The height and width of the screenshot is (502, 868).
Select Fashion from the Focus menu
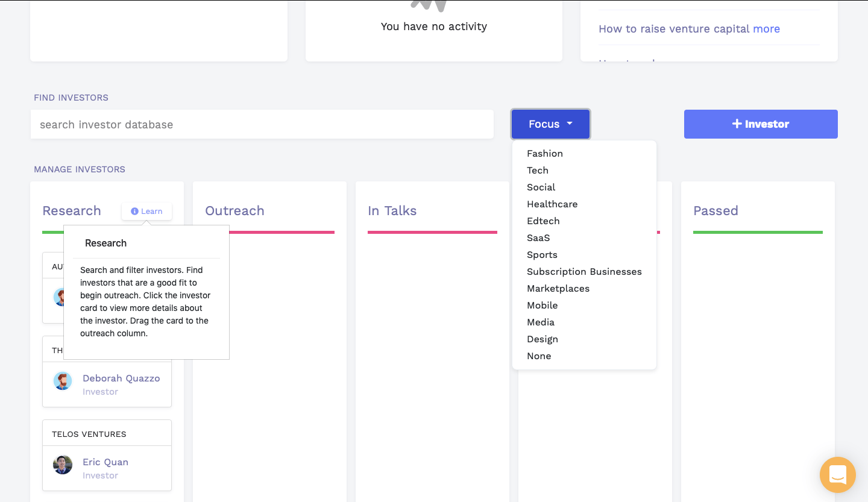(545, 154)
